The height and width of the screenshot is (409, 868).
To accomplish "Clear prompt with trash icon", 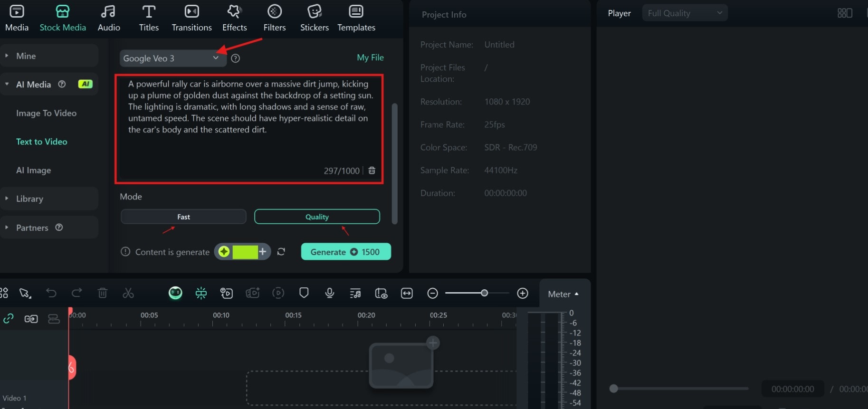I will [x=372, y=170].
